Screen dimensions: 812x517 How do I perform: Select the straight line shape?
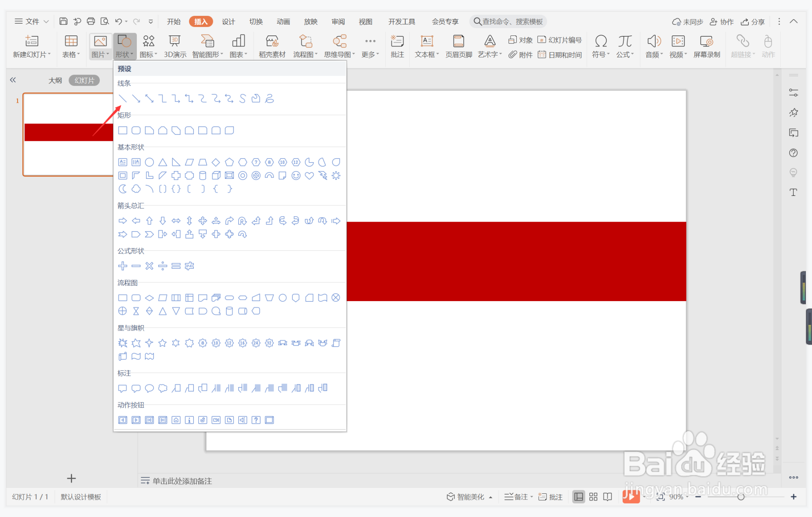coord(123,99)
